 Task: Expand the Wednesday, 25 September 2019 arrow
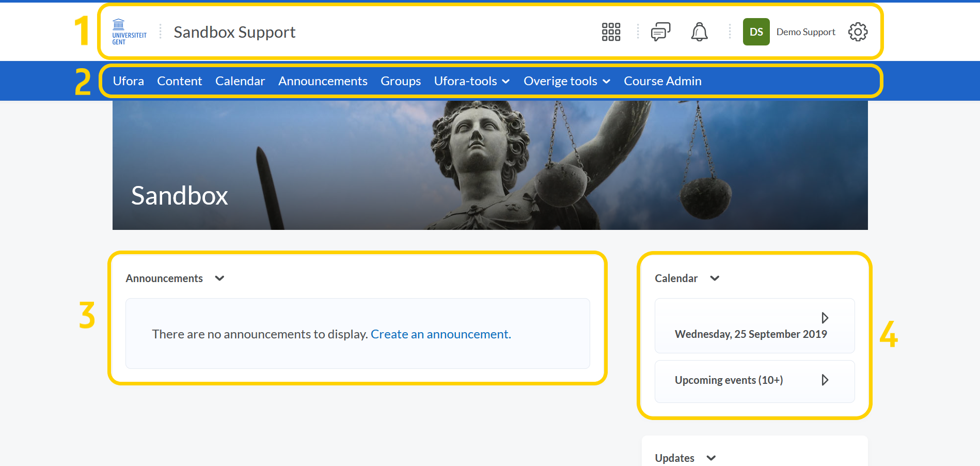(x=825, y=318)
